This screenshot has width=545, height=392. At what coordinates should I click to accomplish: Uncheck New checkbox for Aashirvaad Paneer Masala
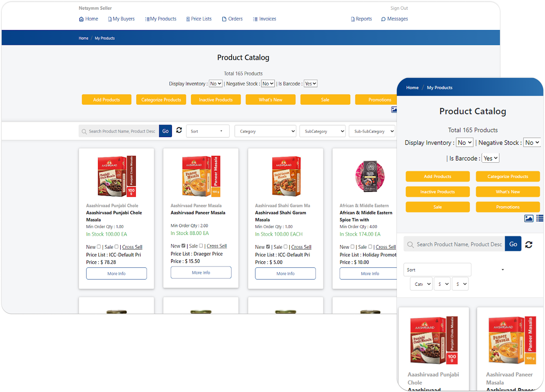tap(183, 246)
